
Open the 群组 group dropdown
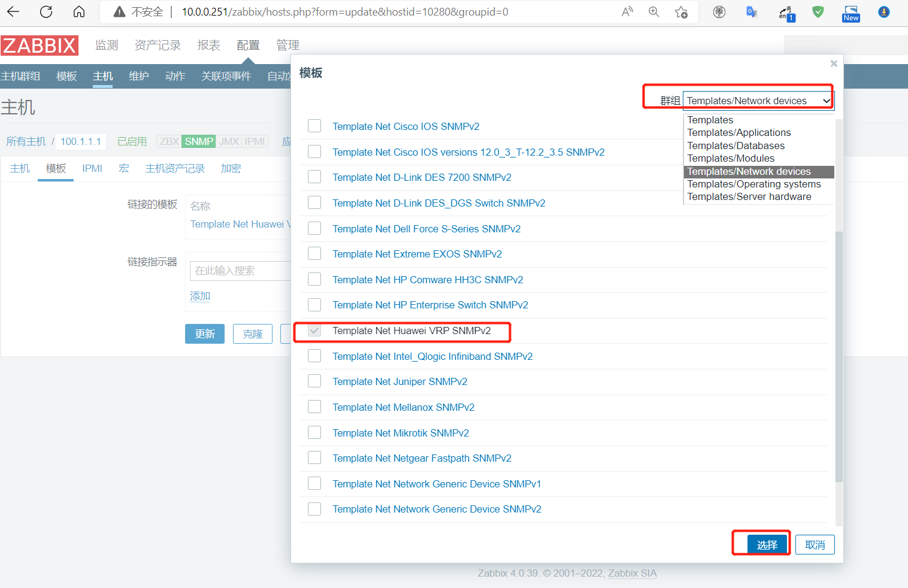click(758, 101)
